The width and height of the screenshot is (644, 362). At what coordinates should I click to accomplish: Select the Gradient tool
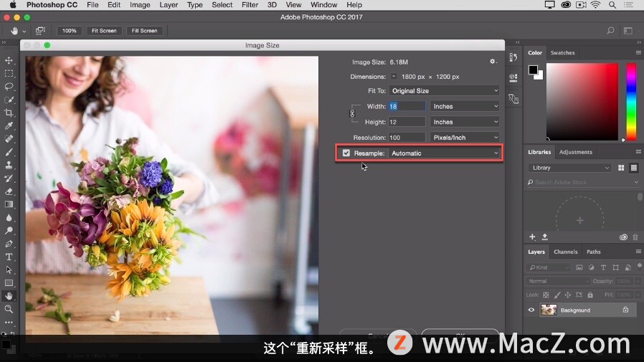pyautogui.click(x=9, y=204)
